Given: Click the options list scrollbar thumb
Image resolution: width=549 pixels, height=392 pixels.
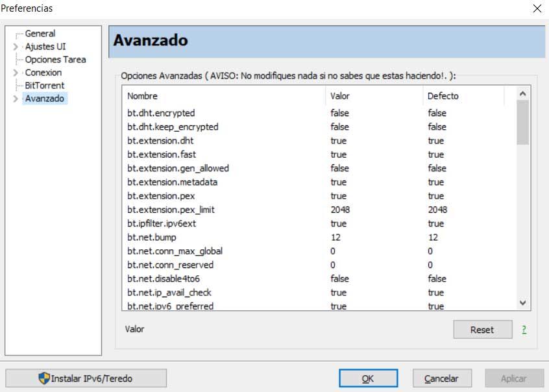Looking at the screenshot, I should click(x=523, y=123).
